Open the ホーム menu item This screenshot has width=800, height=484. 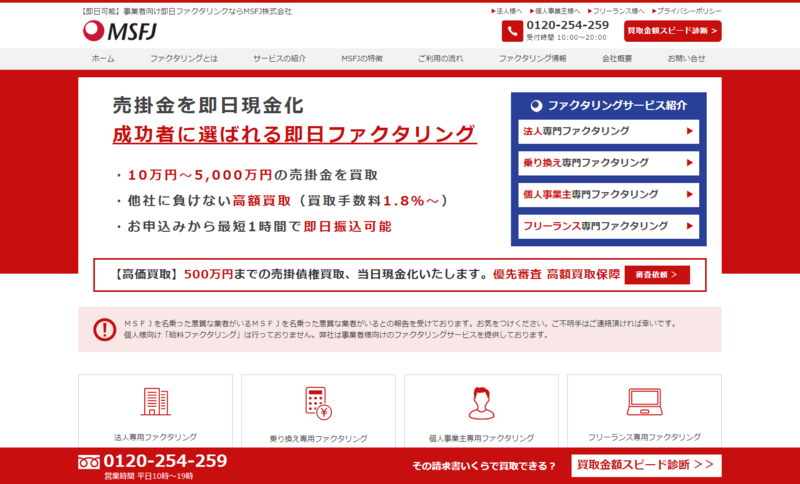(x=103, y=59)
